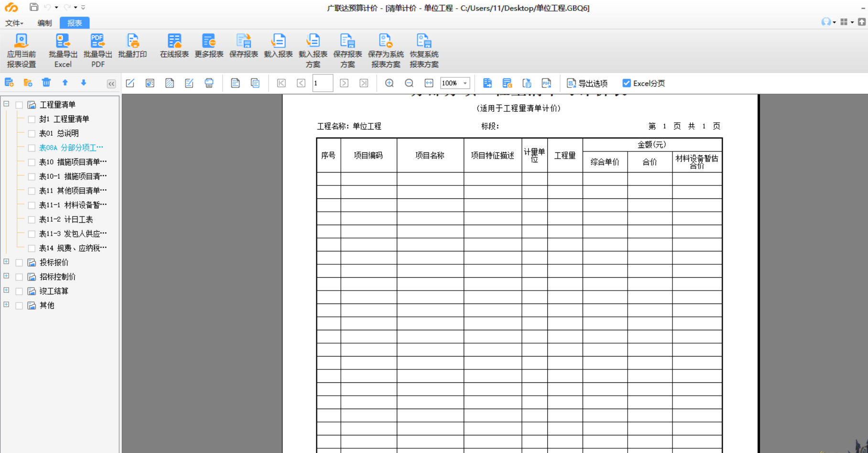Expand the 竣工结算 tree node
Screen dimensions: 868x453
(6, 290)
